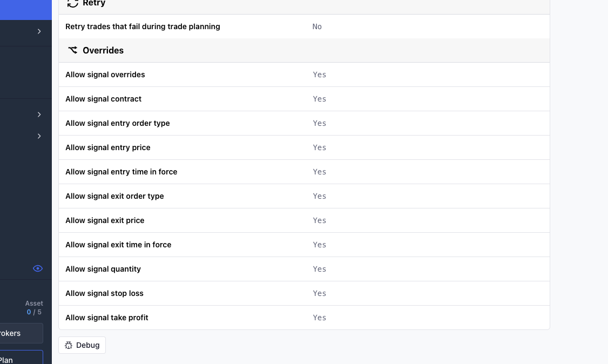
Task: Click 'Retry trades that fail during trade planning'
Action: (x=143, y=26)
